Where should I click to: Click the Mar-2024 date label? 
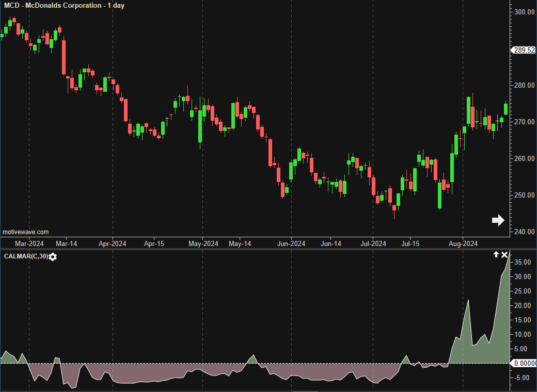pos(29,243)
